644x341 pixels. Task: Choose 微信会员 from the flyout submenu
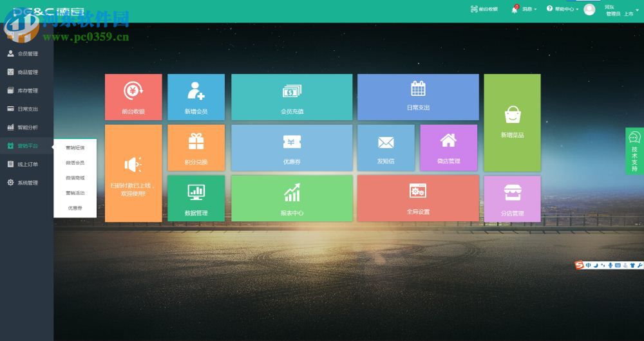point(75,163)
